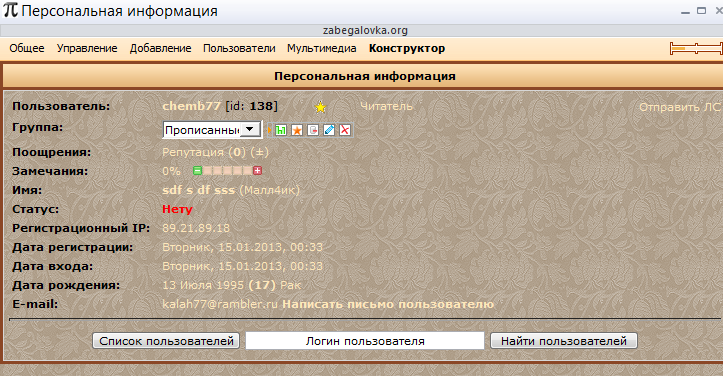Click the birth date 13 Июля 1995

pyautogui.click(x=203, y=285)
